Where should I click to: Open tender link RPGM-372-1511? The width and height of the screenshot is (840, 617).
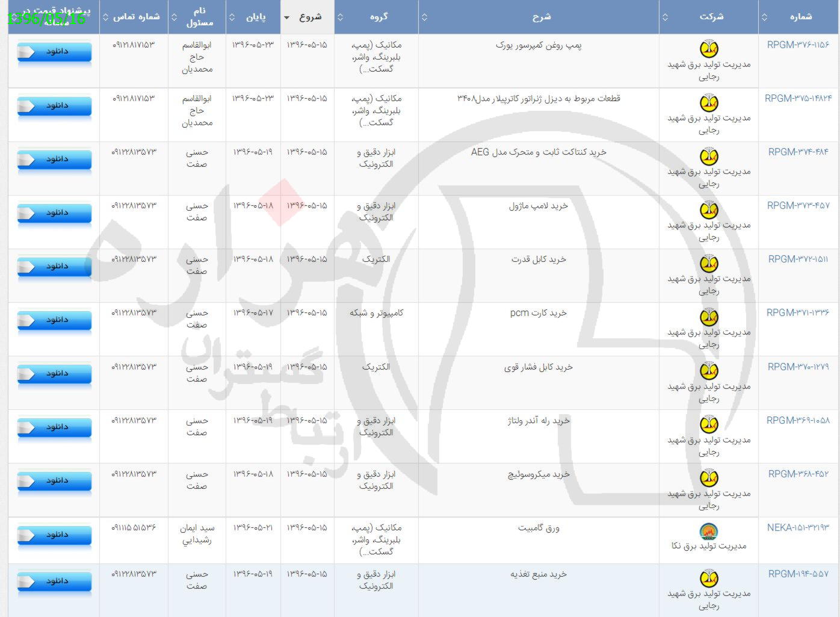(x=798, y=259)
